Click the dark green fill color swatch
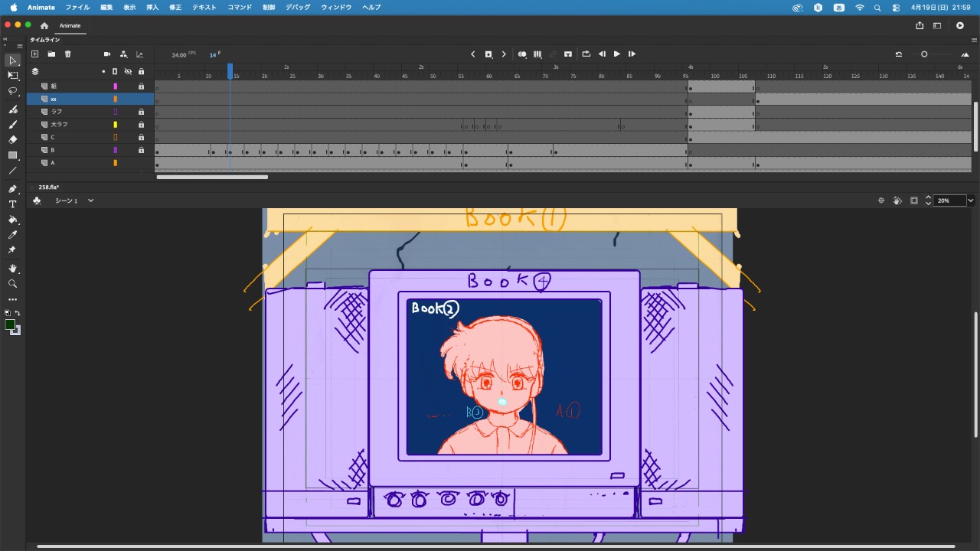980x551 pixels. pyautogui.click(x=10, y=324)
